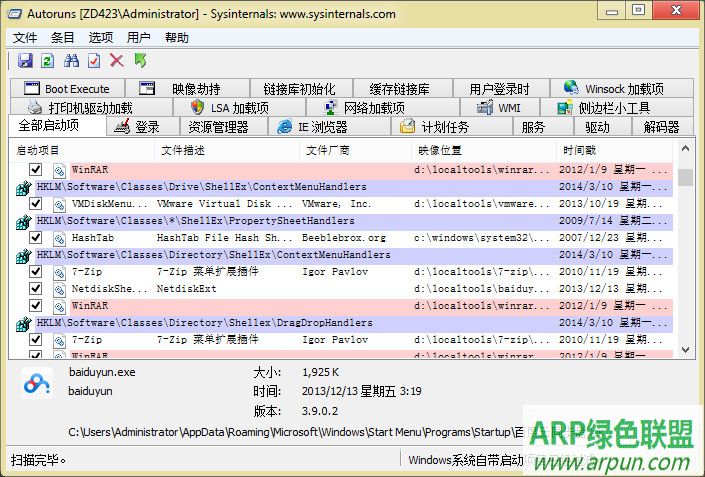705x477 pixels.
Task: Uncheck 7-Zip under ContextMenuHandlers
Action: click(x=36, y=272)
